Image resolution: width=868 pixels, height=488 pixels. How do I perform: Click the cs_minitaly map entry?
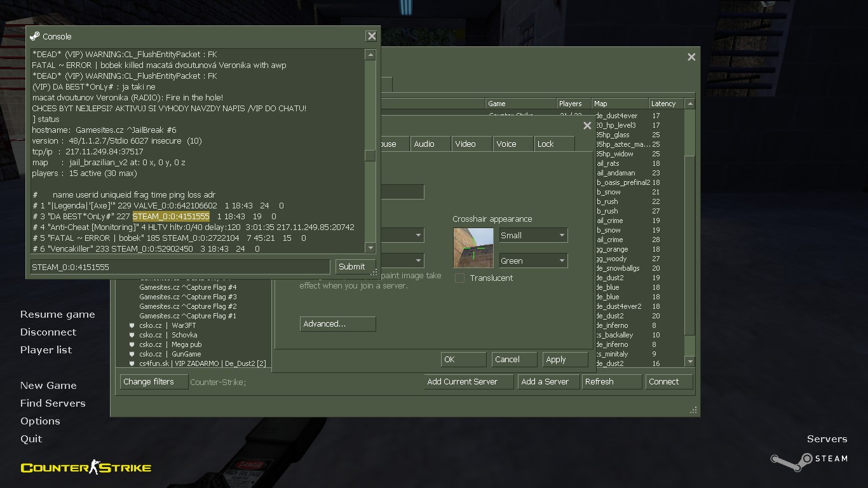[x=613, y=354]
